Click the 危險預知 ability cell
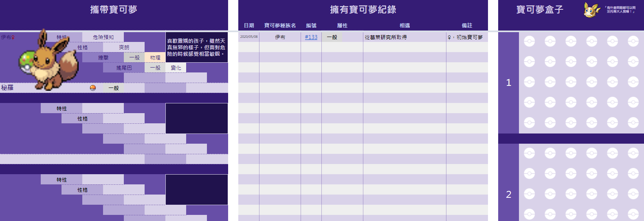644x221 pixels. [x=103, y=37]
